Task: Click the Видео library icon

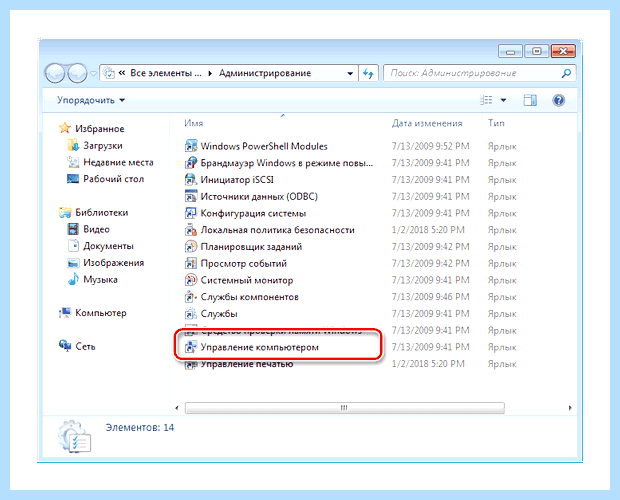Action: (73, 229)
